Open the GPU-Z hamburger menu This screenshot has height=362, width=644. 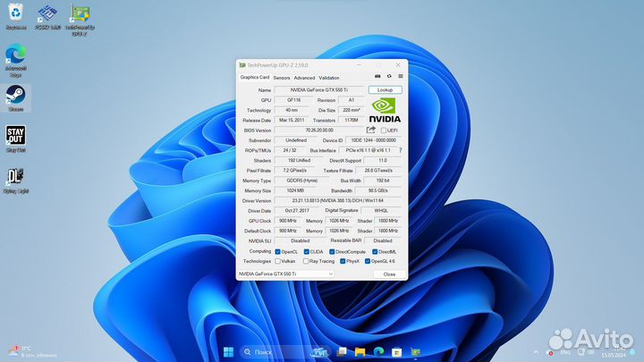[x=401, y=76]
